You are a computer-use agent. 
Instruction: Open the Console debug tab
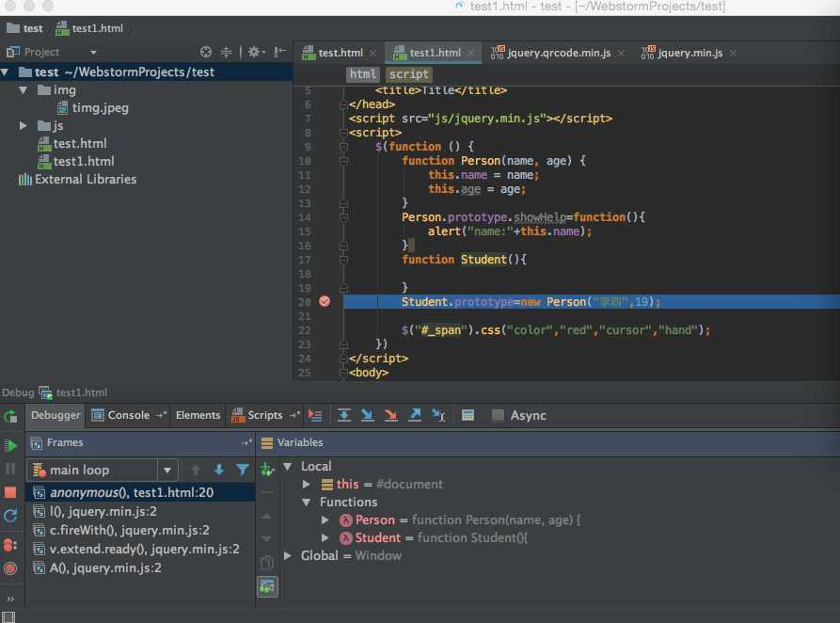[128, 415]
